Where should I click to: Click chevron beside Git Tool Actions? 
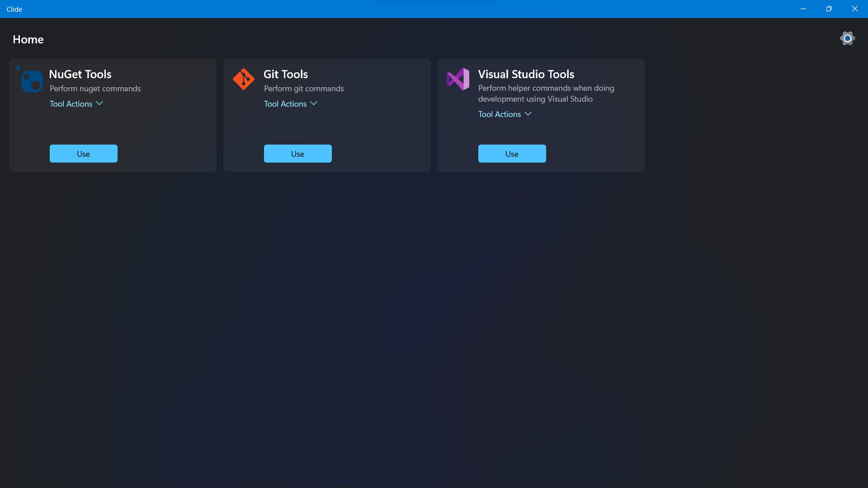pos(314,103)
